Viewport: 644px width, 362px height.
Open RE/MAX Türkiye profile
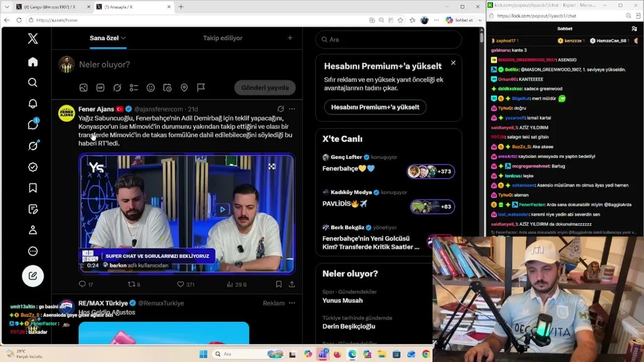(x=103, y=303)
